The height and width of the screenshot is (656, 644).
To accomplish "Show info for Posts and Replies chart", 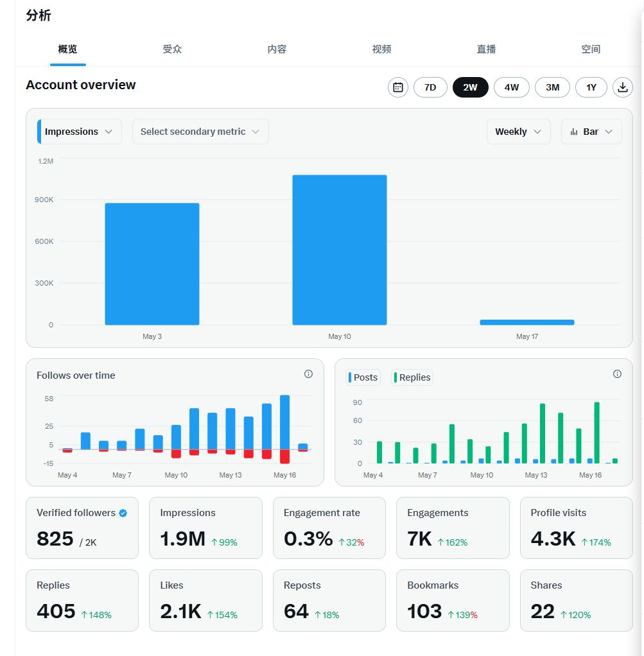I will click(x=617, y=374).
